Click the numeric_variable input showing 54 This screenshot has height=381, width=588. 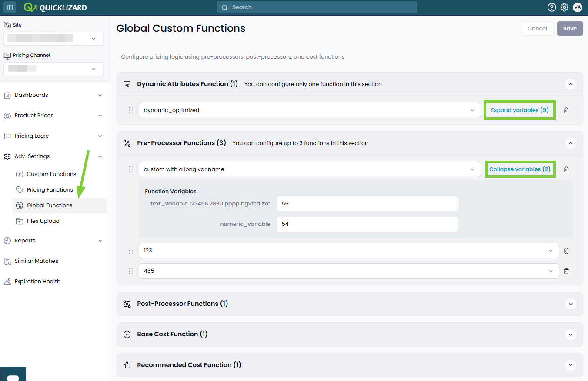point(367,224)
